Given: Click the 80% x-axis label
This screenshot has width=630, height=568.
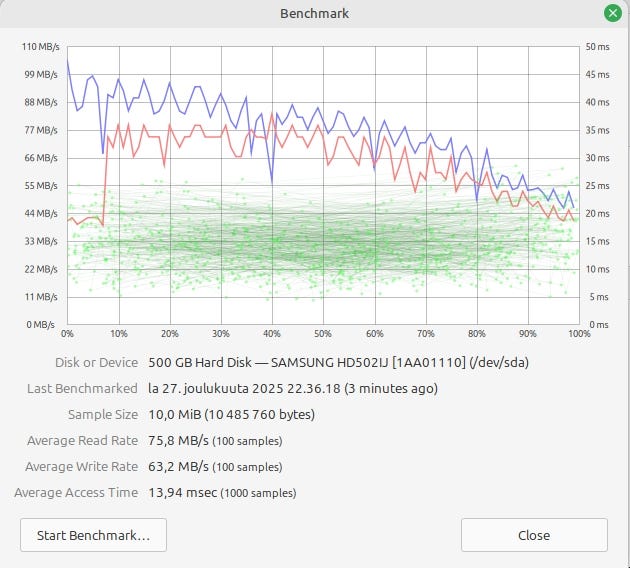Looking at the screenshot, I should point(477,334).
